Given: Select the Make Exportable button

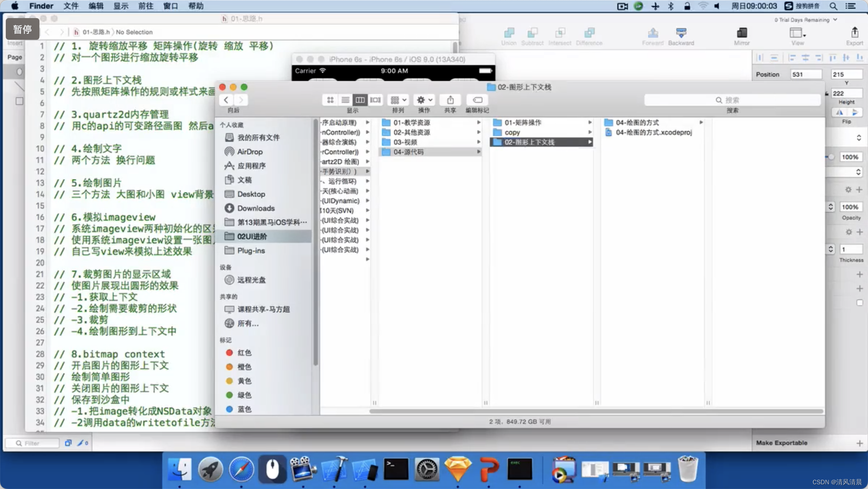Looking at the screenshot, I should [x=781, y=442].
